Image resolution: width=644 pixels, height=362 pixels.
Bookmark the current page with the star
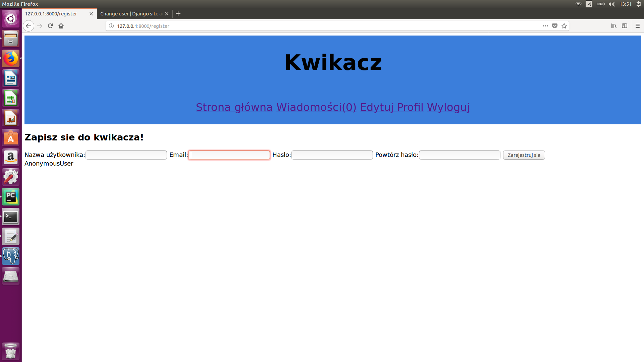click(x=565, y=26)
